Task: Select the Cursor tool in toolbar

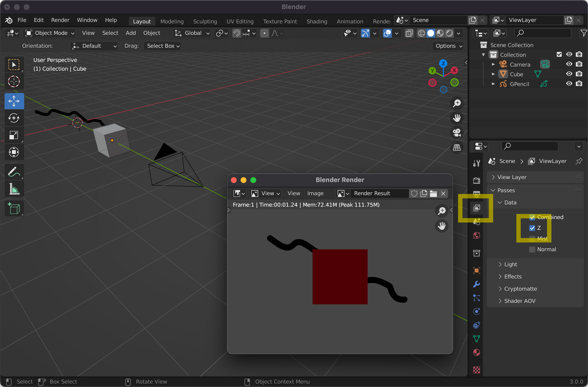Action: 14,81
